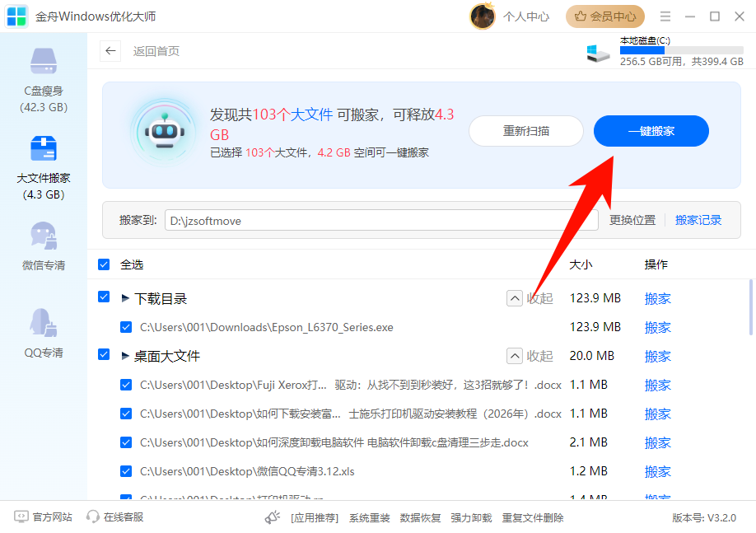Screen dimensions: 756x533
Task: Start 一键搬家 to move files
Action: point(651,131)
